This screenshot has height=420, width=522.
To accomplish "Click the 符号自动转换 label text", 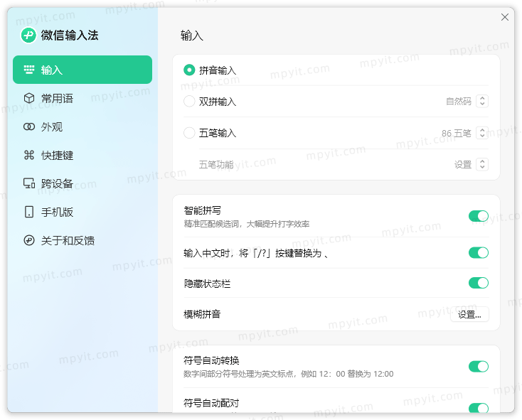I will click(211, 360).
